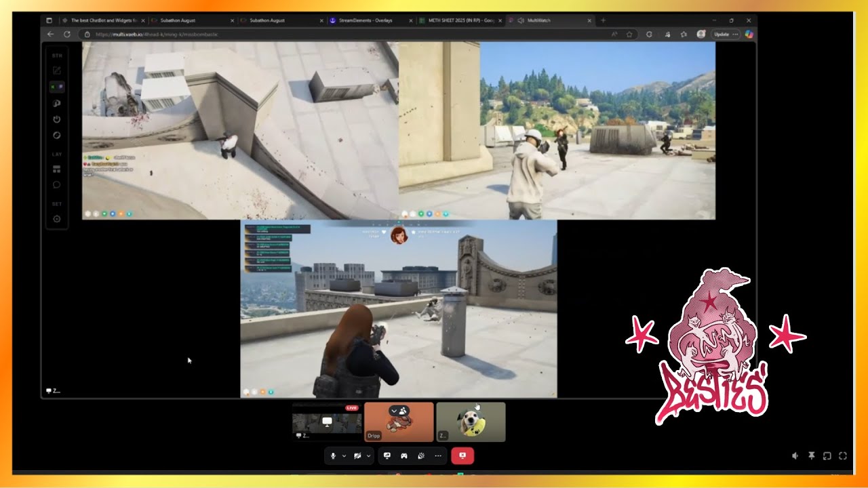Toggle the green-purple platform switch in sidebar
The height and width of the screenshot is (488, 868).
coord(57,87)
